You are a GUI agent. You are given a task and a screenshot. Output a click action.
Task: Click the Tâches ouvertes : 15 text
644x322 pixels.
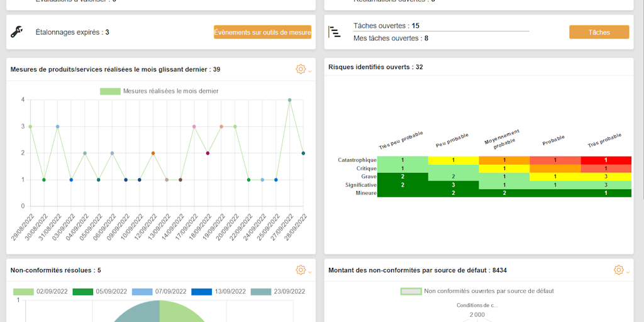pos(387,26)
